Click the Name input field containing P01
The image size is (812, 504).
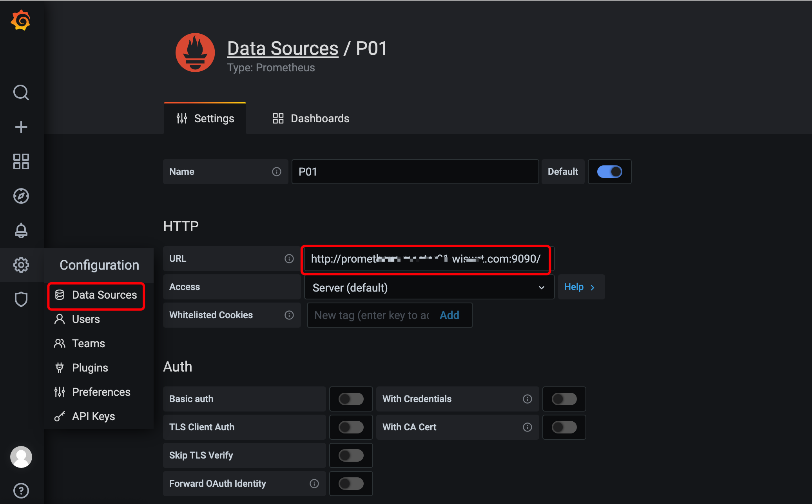click(415, 172)
